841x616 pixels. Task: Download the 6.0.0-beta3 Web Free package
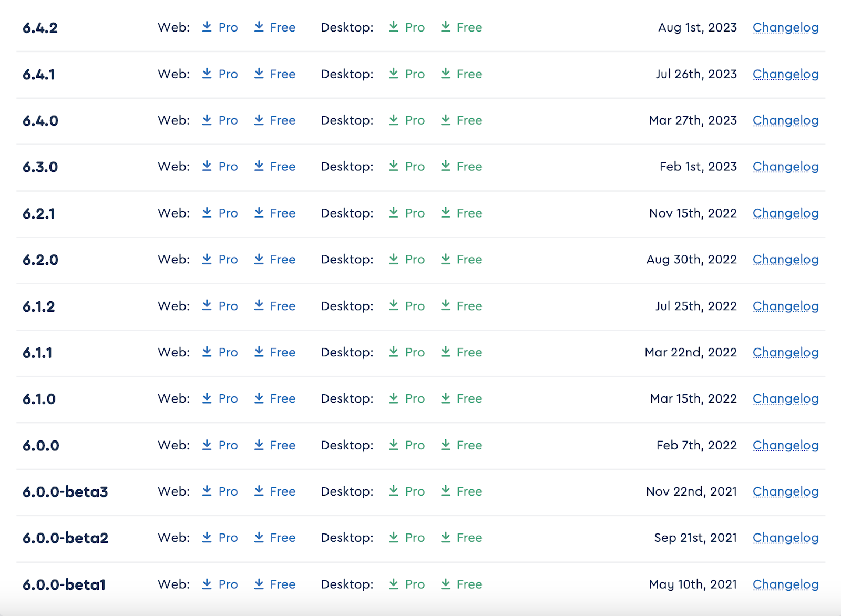[274, 491]
